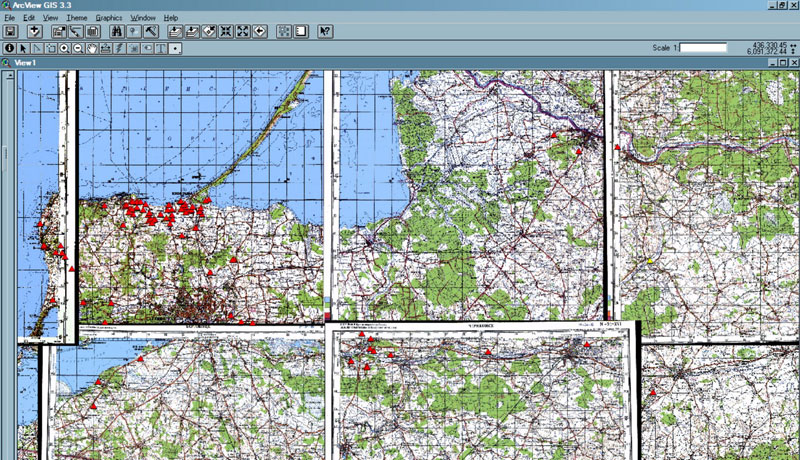Select the Identify tool
Viewport: 800px width, 460px height.
coord(10,47)
